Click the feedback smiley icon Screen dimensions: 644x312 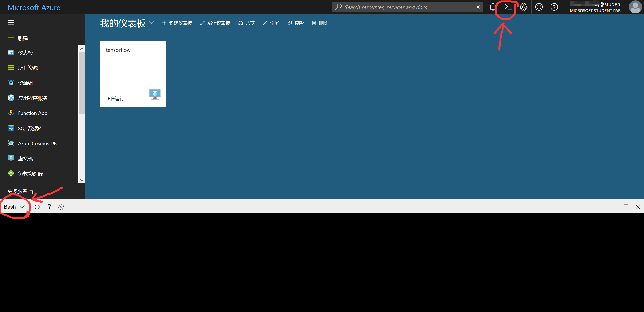[x=539, y=7]
